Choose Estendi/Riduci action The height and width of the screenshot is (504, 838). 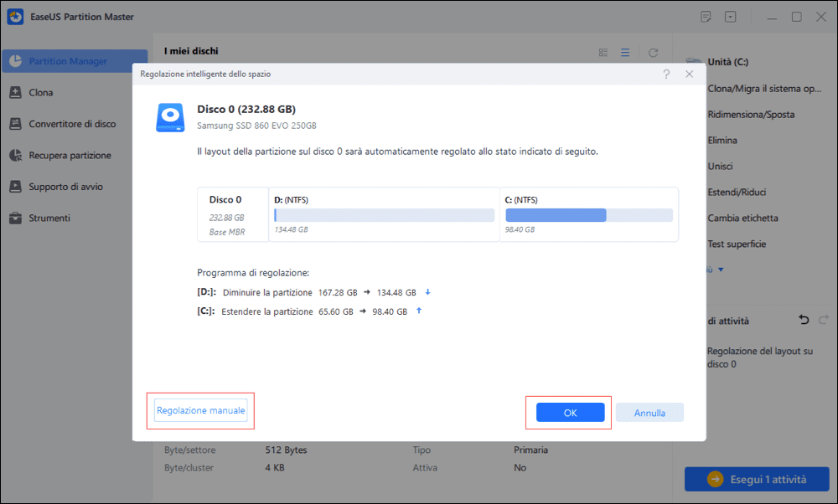pos(737,193)
